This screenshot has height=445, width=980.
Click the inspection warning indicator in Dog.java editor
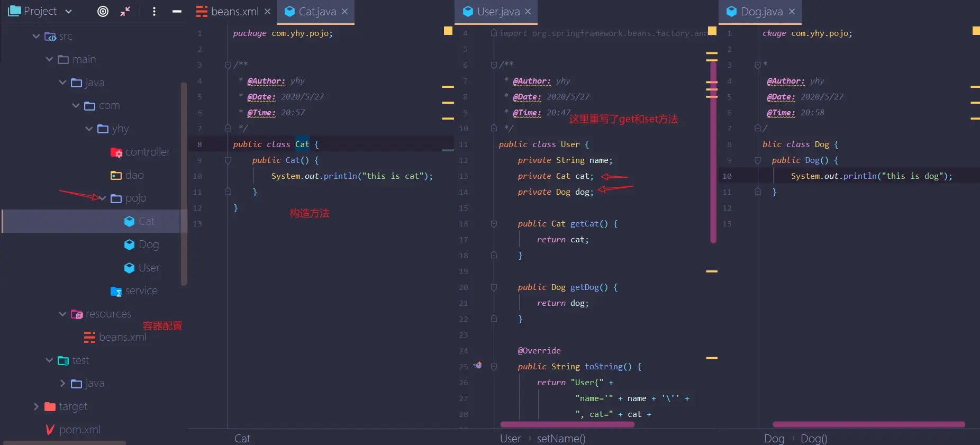coord(976,31)
